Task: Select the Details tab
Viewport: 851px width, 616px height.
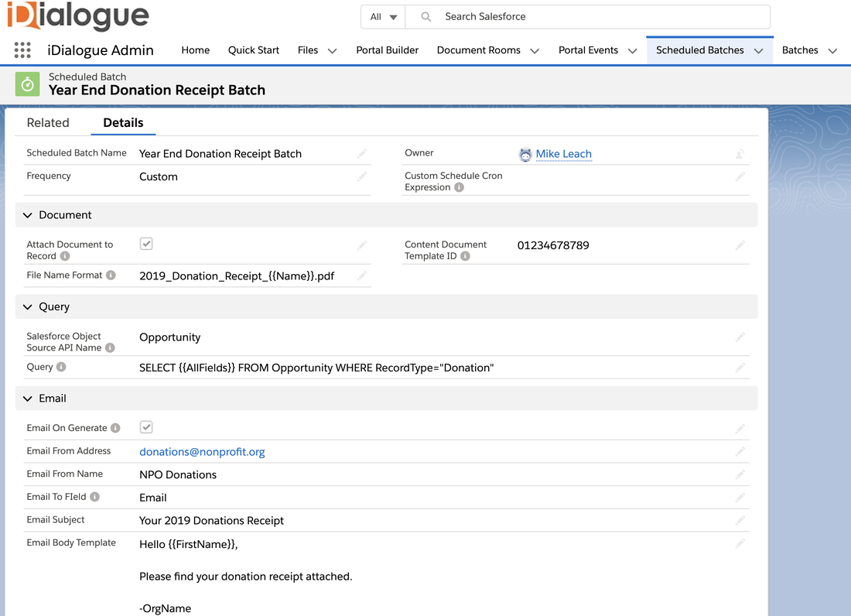Action: pos(123,122)
